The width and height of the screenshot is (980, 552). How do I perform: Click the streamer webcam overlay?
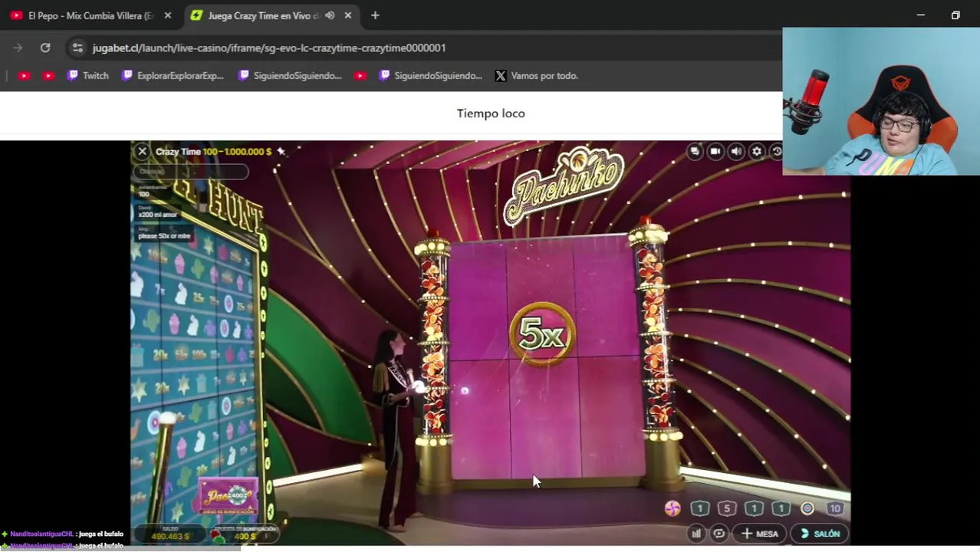(x=881, y=101)
